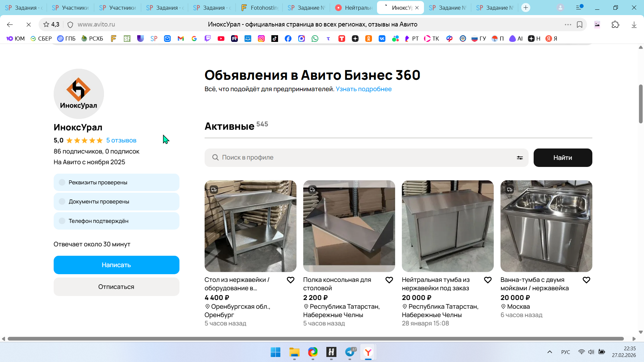Open browser extensions puzzle icon
Viewport: 644px width, 362px height.
pyautogui.click(x=615, y=24)
